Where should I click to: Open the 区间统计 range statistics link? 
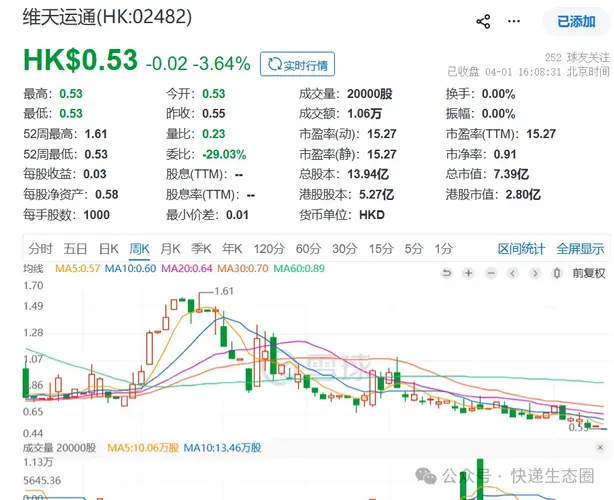click(521, 249)
